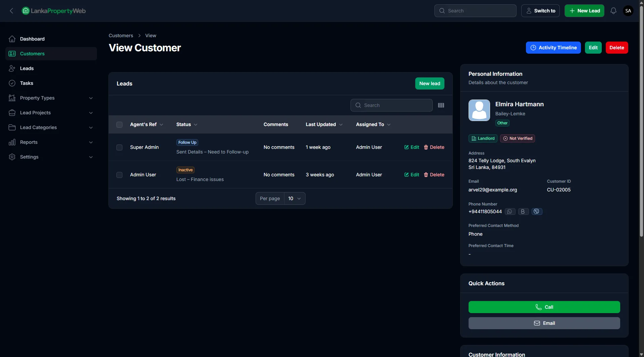Open Leads in the sidebar
This screenshot has height=357, width=644.
(27, 68)
